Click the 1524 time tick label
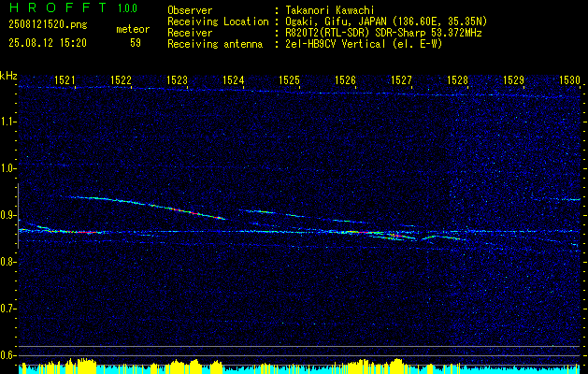This screenshot has height=374, width=588. point(234,79)
